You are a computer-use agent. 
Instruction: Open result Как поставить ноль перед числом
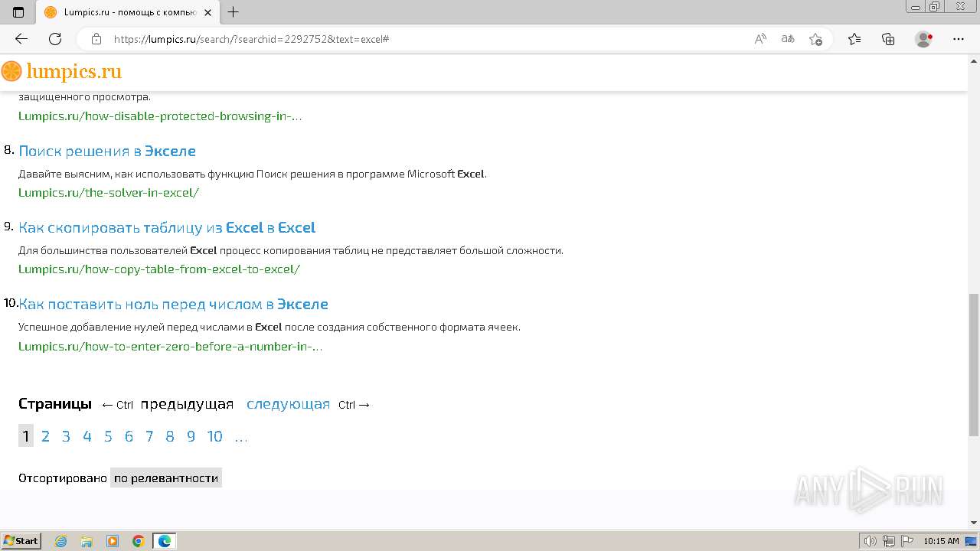coord(173,304)
